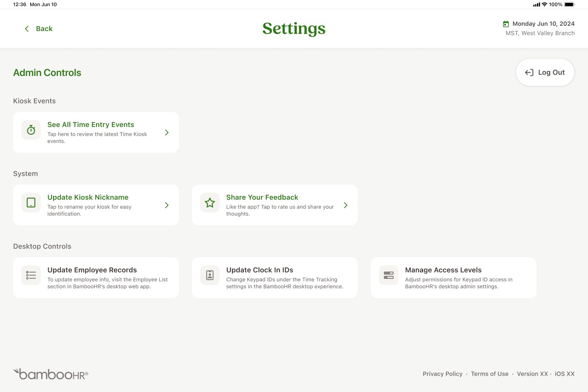Log Out of admin controls

pos(545,72)
